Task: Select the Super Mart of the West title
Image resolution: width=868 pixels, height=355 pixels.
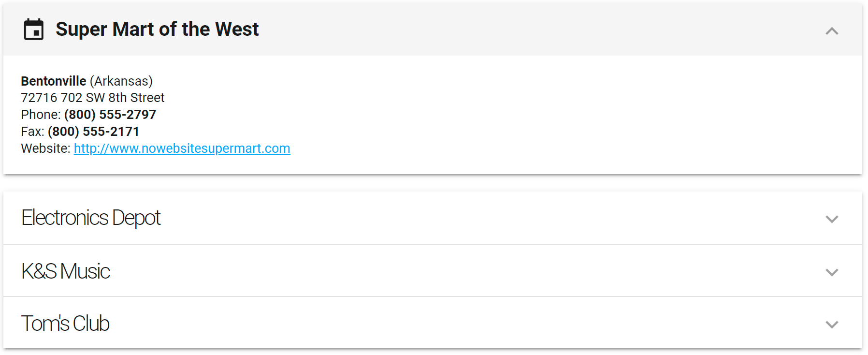Action: click(x=157, y=29)
